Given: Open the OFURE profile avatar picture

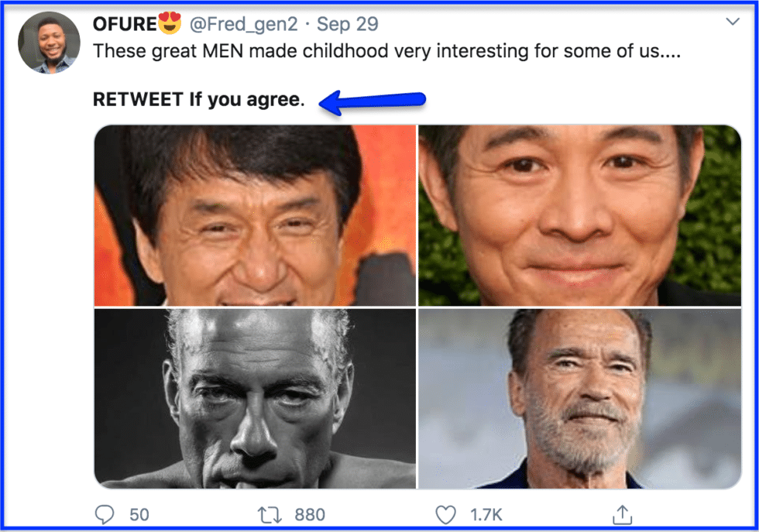Looking at the screenshot, I should (49, 43).
